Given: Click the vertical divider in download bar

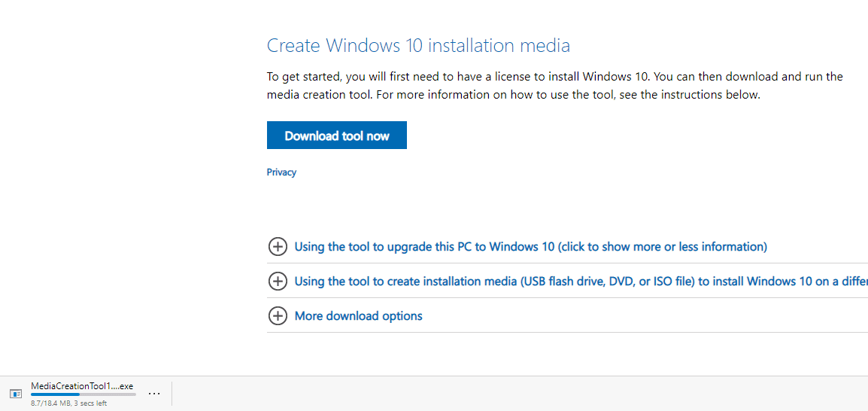Looking at the screenshot, I should coord(171,393).
